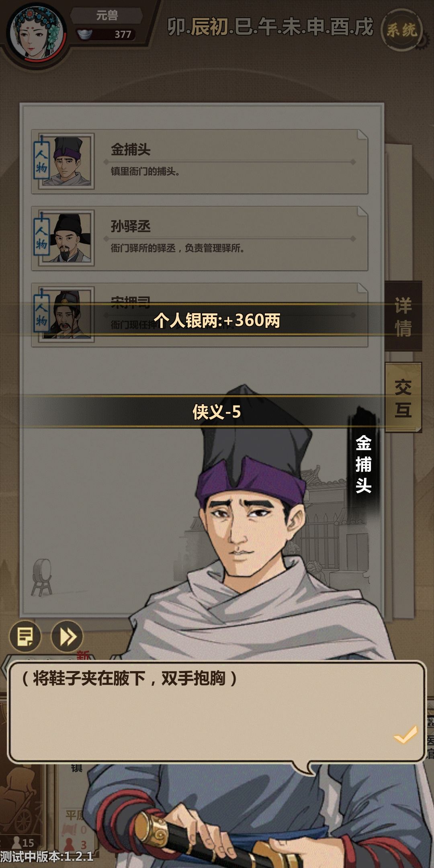Confirm dialogue with the golden checkmark
The height and width of the screenshot is (868, 434).
click(x=406, y=735)
